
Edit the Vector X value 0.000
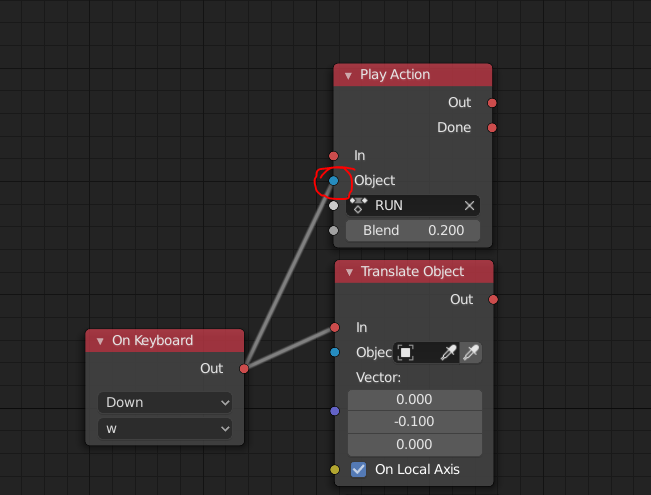[414, 399]
